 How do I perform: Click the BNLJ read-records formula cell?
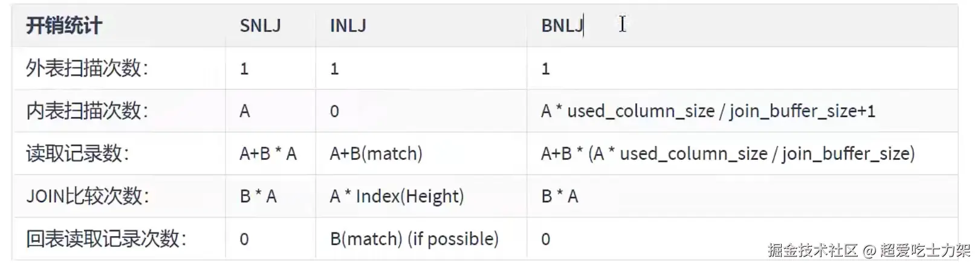pos(727,154)
